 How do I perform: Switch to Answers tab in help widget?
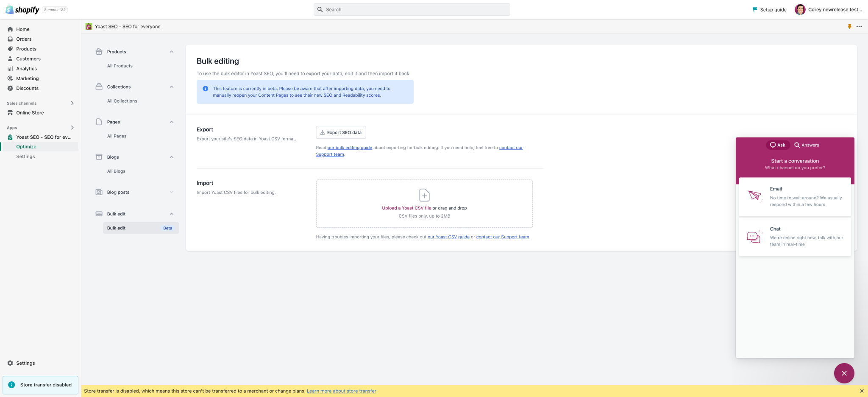pos(807,145)
